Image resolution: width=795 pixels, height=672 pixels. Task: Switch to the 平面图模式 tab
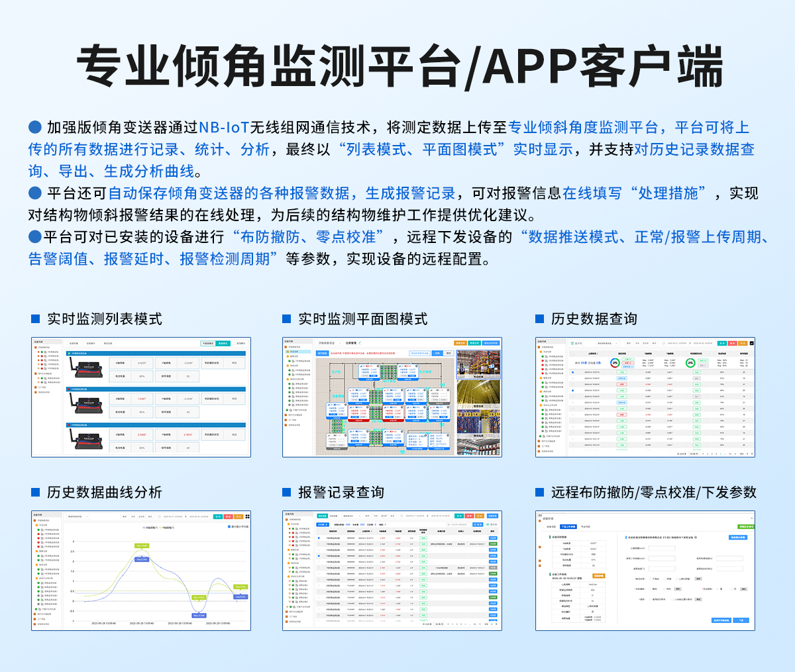point(207,343)
